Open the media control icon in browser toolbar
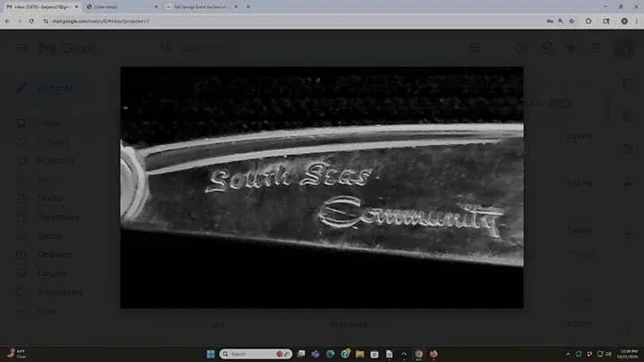Image resolution: width=644 pixels, height=362 pixels. point(606,21)
